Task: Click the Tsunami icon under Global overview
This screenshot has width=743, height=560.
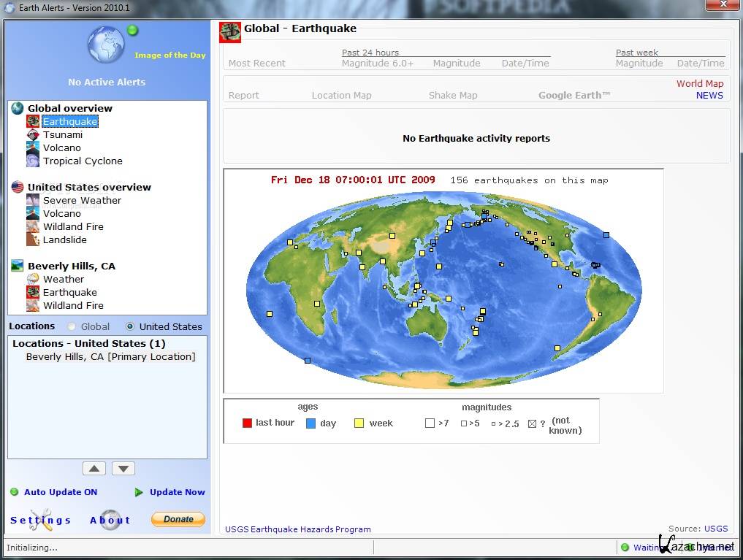Action: click(33, 135)
